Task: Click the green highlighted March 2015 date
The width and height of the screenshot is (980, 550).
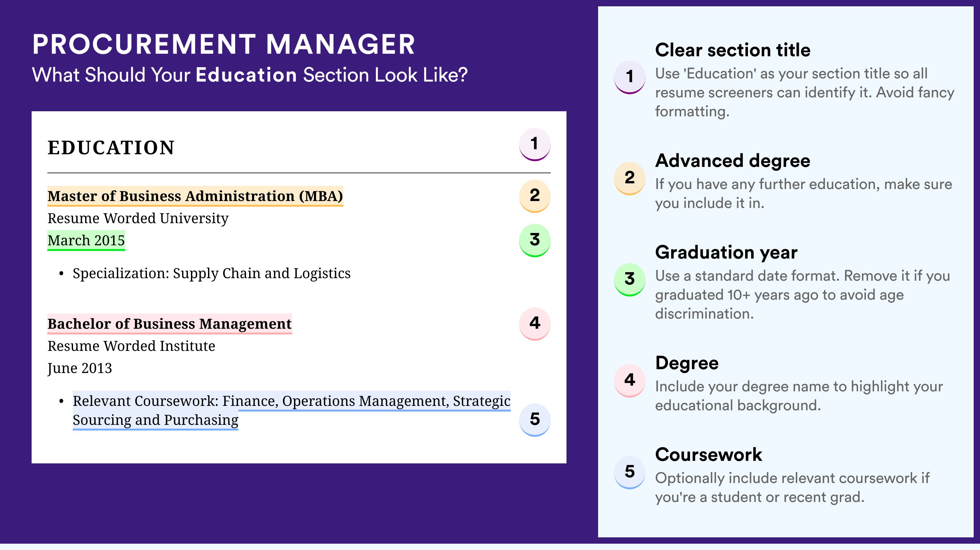Action: point(86,240)
